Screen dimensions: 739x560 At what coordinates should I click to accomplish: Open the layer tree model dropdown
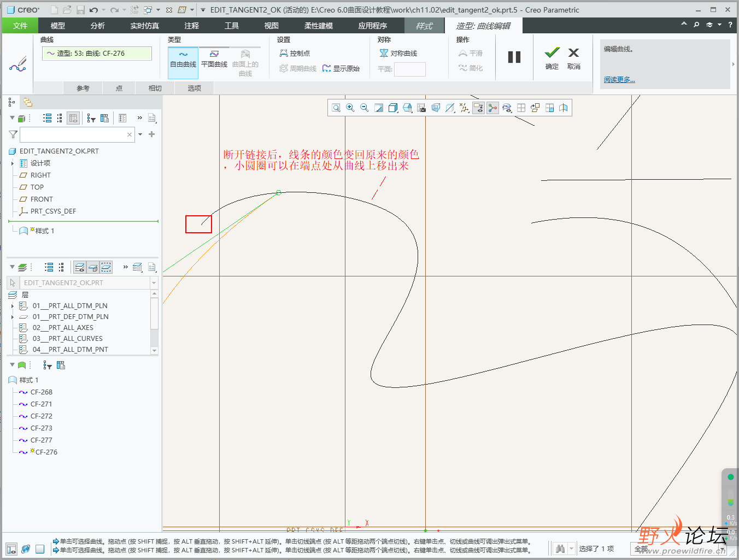point(154,283)
